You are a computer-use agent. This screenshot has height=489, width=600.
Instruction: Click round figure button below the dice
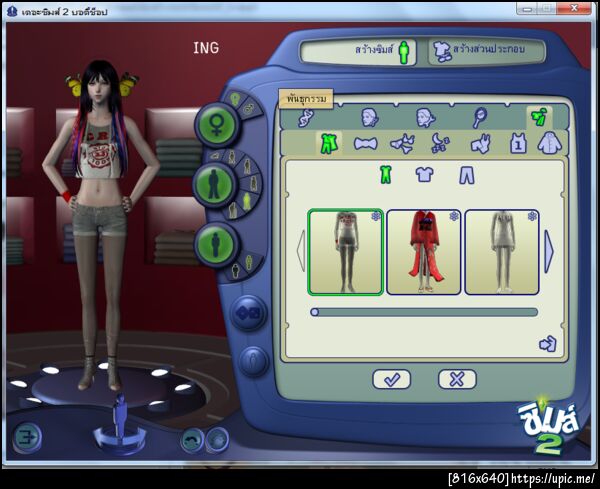[254, 360]
